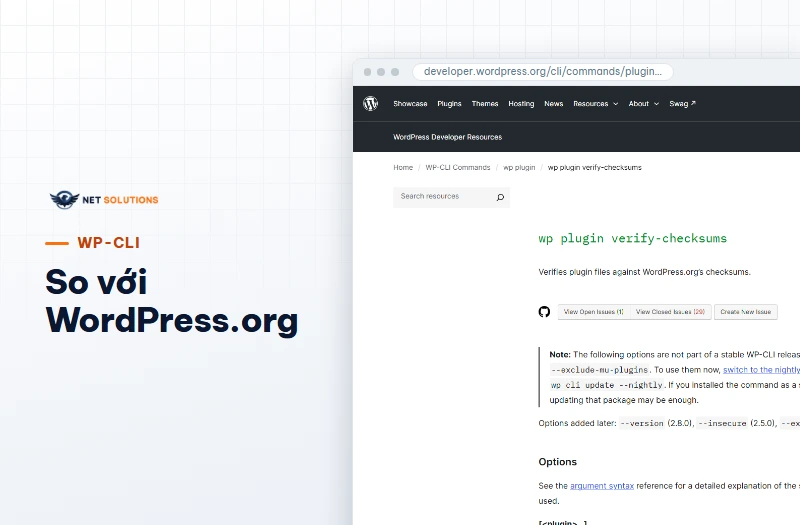Click the Search resources input field
Viewport: 800px width, 525px height.
point(451,197)
